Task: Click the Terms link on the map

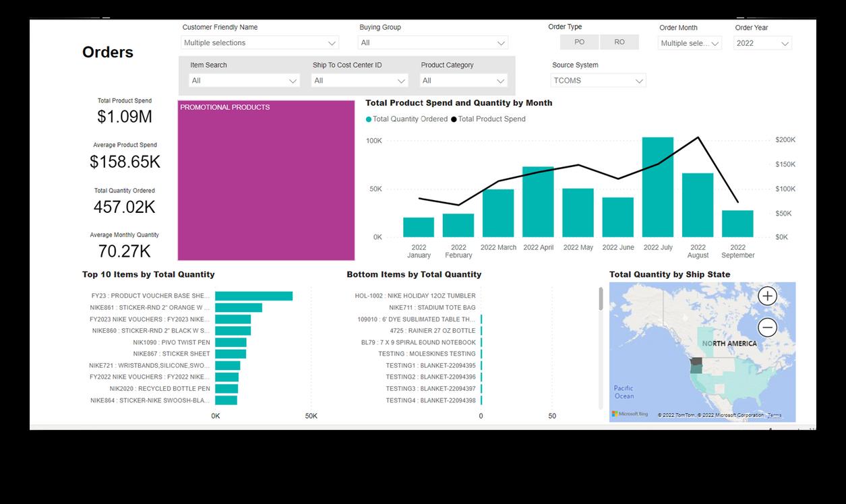Action: [775, 415]
